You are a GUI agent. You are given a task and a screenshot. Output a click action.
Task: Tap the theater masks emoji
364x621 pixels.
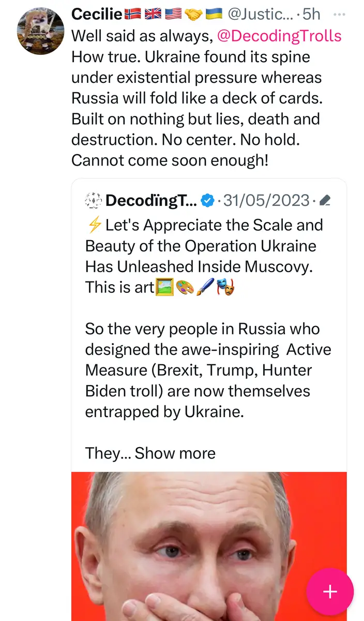(x=225, y=287)
